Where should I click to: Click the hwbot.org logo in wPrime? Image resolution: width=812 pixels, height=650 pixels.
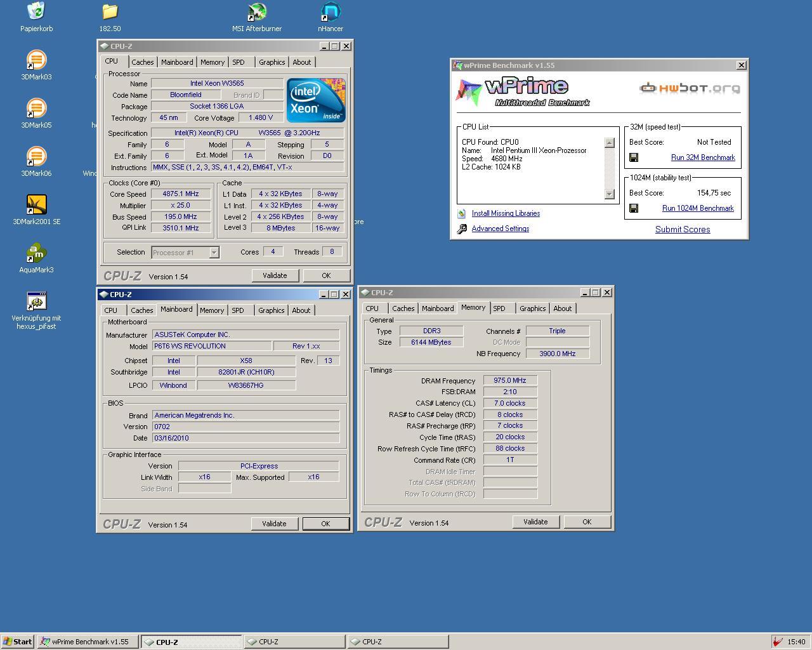690,88
